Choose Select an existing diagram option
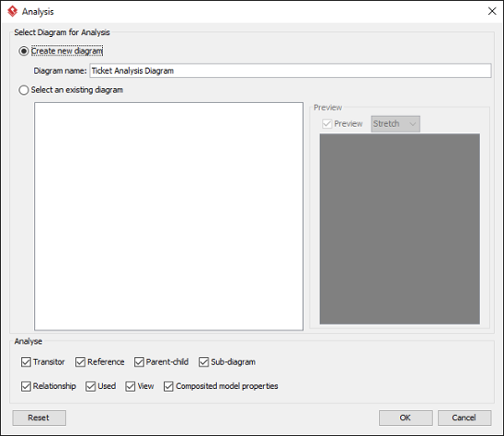The height and width of the screenshot is (436, 504). point(24,90)
